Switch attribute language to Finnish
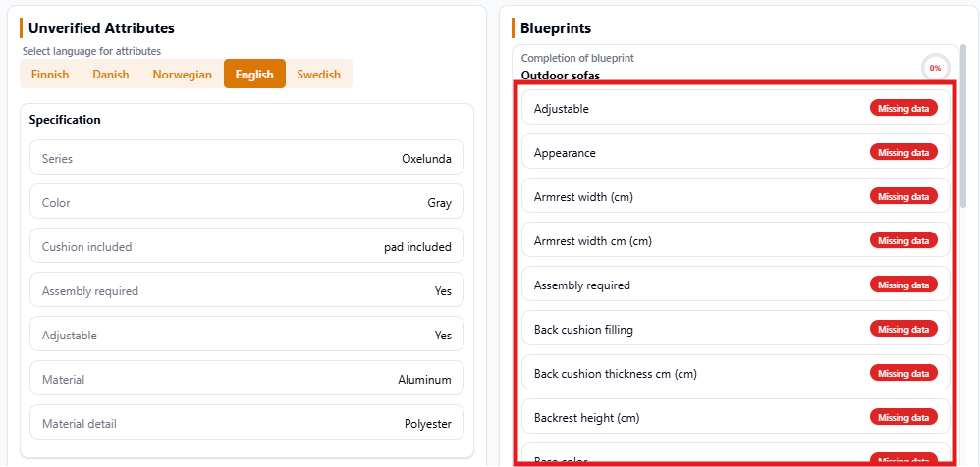Image resolution: width=980 pixels, height=467 pixels. pos(50,75)
